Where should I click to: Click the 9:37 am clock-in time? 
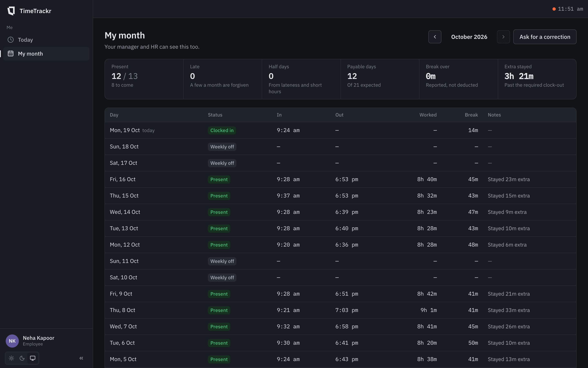coord(288,196)
